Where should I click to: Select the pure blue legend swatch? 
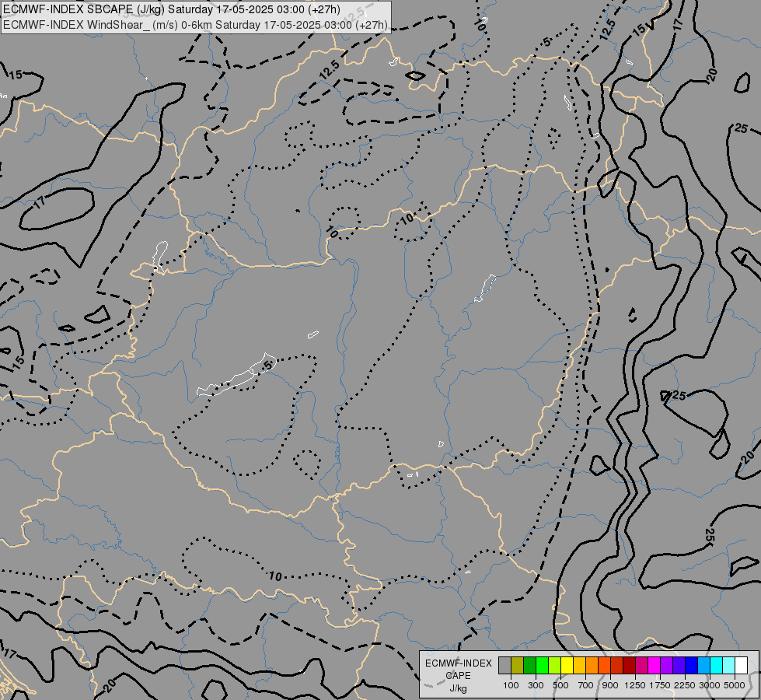pos(691,666)
